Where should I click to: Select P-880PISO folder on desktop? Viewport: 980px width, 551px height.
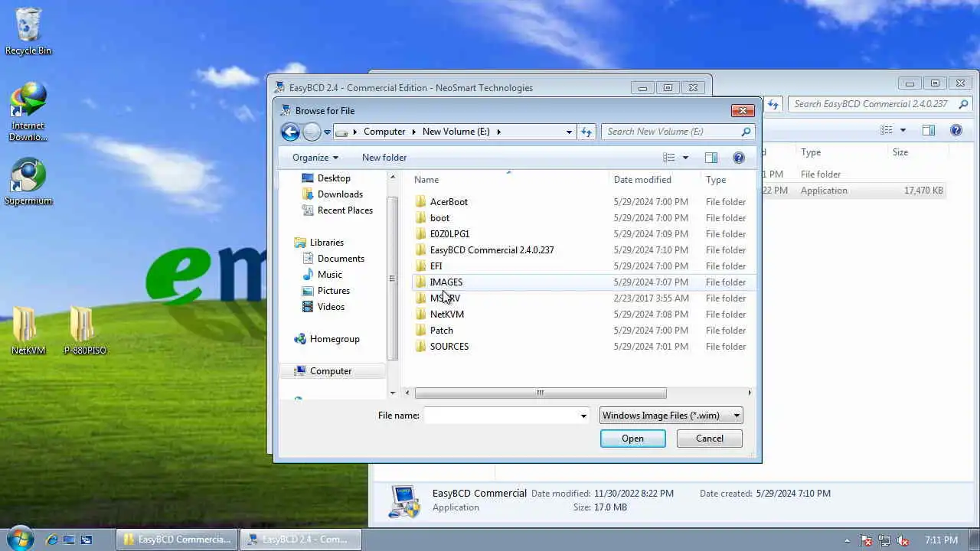click(85, 331)
